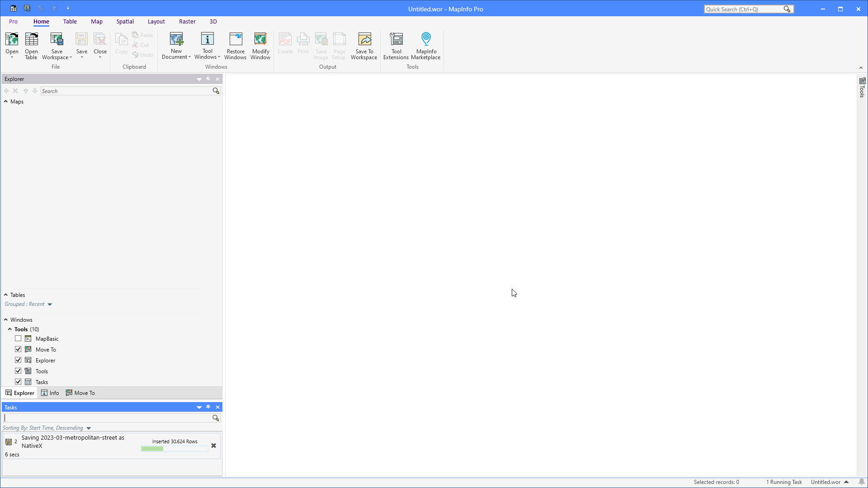The width and height of the screenshot is (868, 488).
Task: Click 1 Running Task in status bar
Action: click(784, 482)
